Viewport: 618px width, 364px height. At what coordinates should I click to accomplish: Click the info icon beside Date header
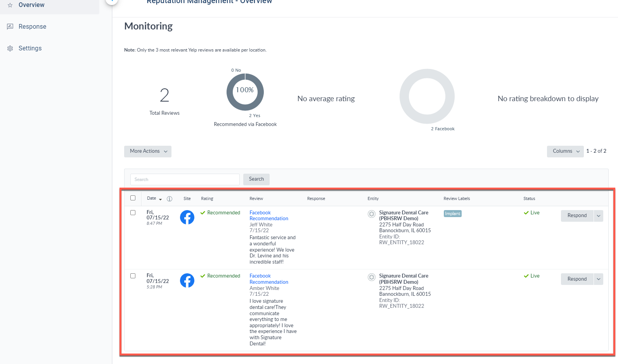coord(170,199)
